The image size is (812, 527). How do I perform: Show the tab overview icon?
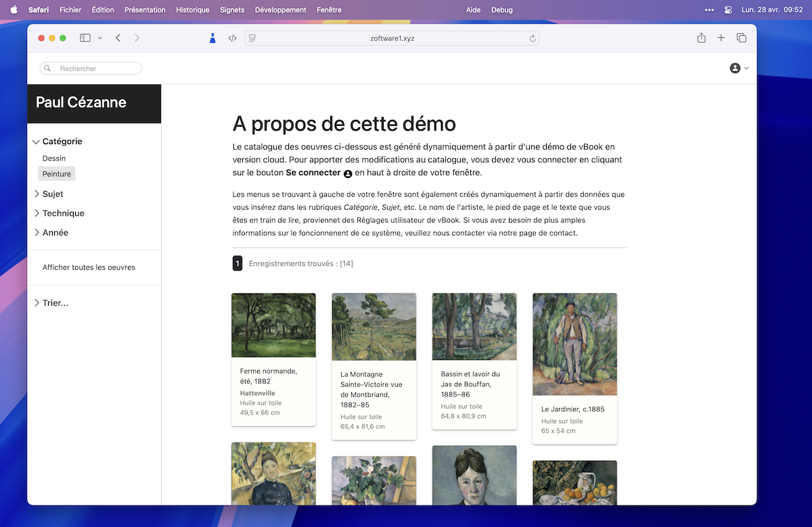pyautogui.click(x=741, y=38)
